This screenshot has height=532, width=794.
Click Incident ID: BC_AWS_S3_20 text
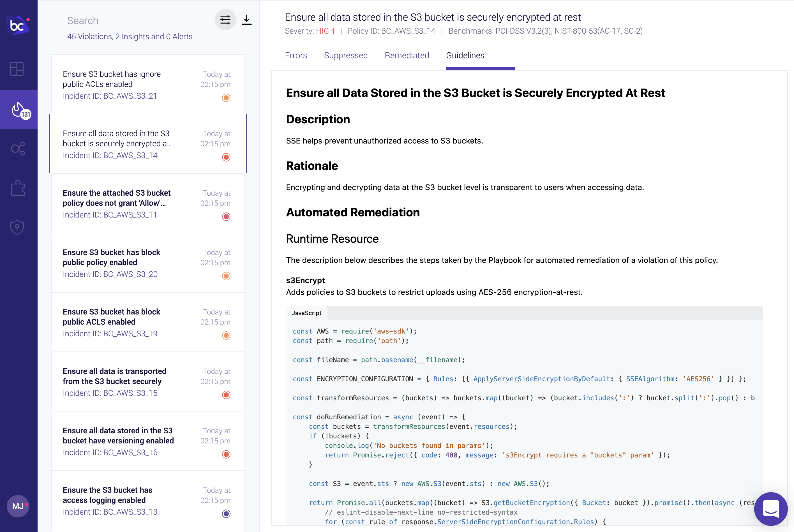tap(110, 274)
